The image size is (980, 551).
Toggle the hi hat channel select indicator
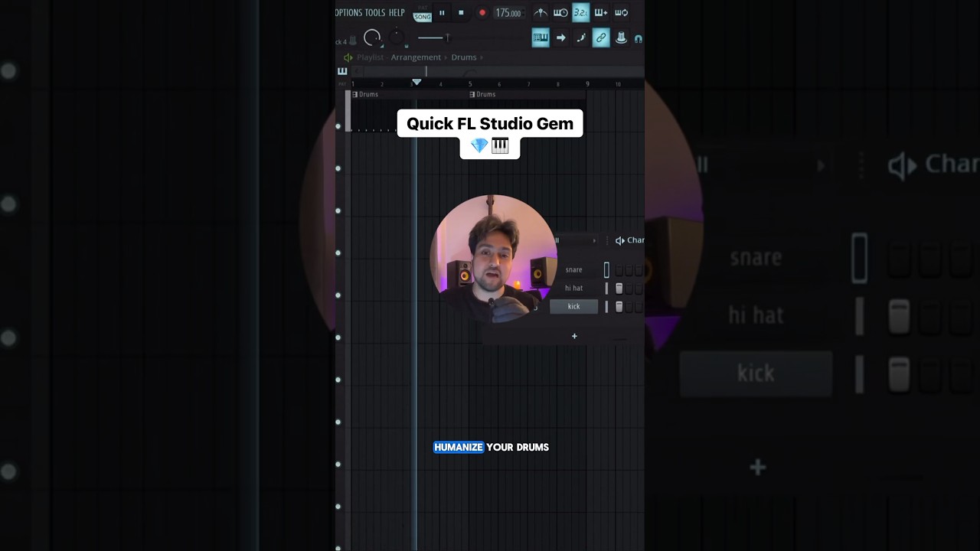606,289
